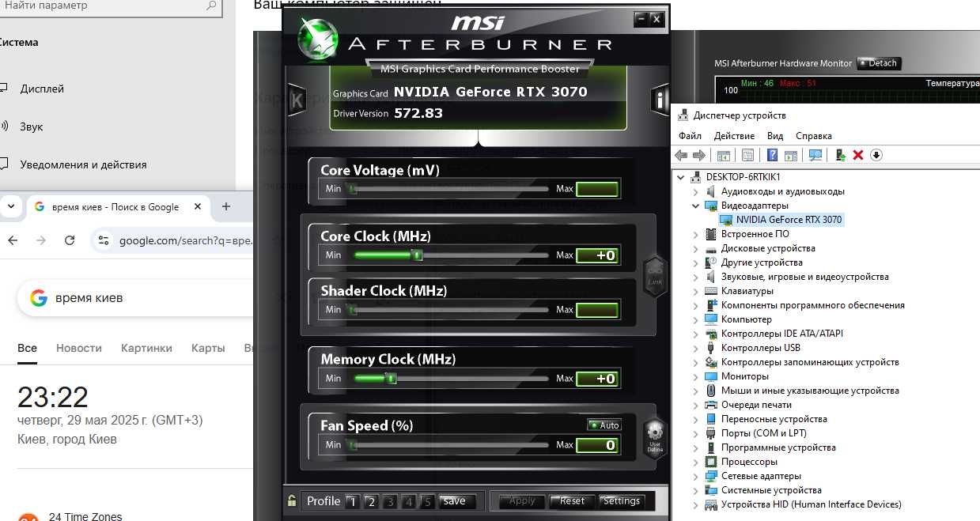
Task: Select Afterburner profile slot 1
Action: 352,501
